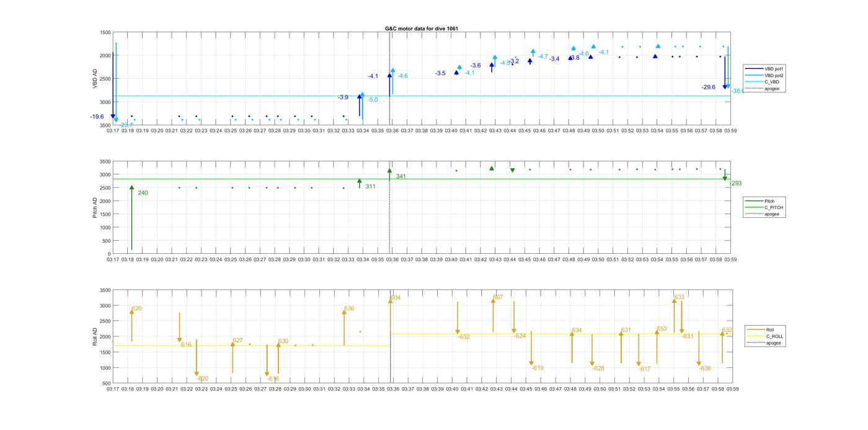Image resolution: width=868 pixels, height=430 pixels.
Task: Click the '633' roll data label
Action: click(680, 297)
